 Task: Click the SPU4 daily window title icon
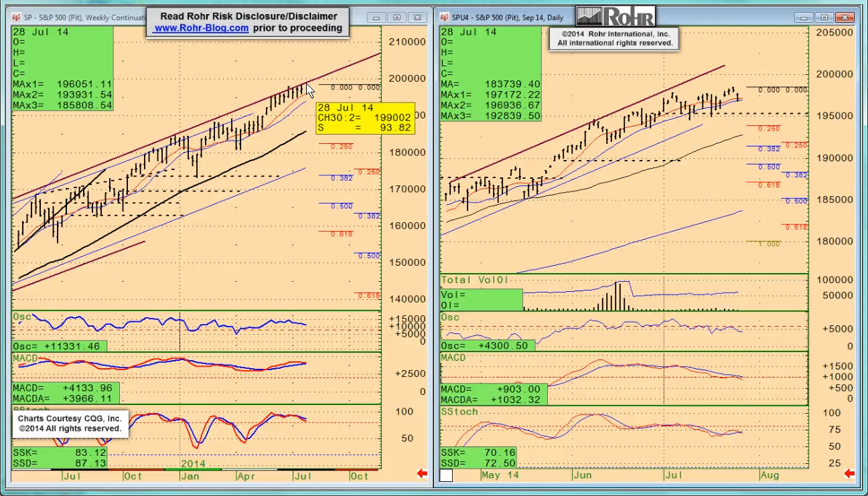(x=445, y=17)
